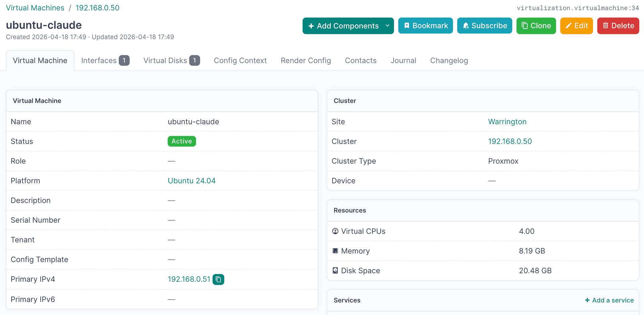Click the ubuntu-claude page heading
644x315 pixels.
tap(44, 25)
